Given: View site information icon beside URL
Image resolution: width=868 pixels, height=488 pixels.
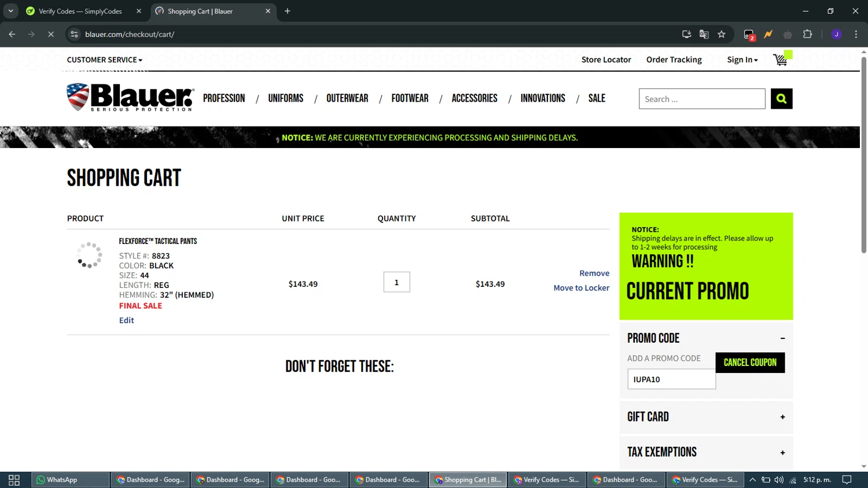Looking at the screenshot, I should (74, 34).
